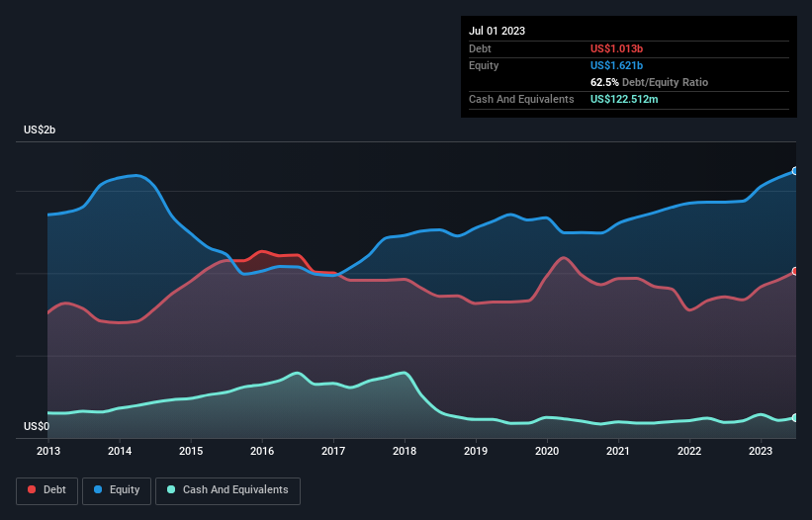Click the US$1.013b debt value
The height and width of the screenshot is (520, 812).
[616, 48]
